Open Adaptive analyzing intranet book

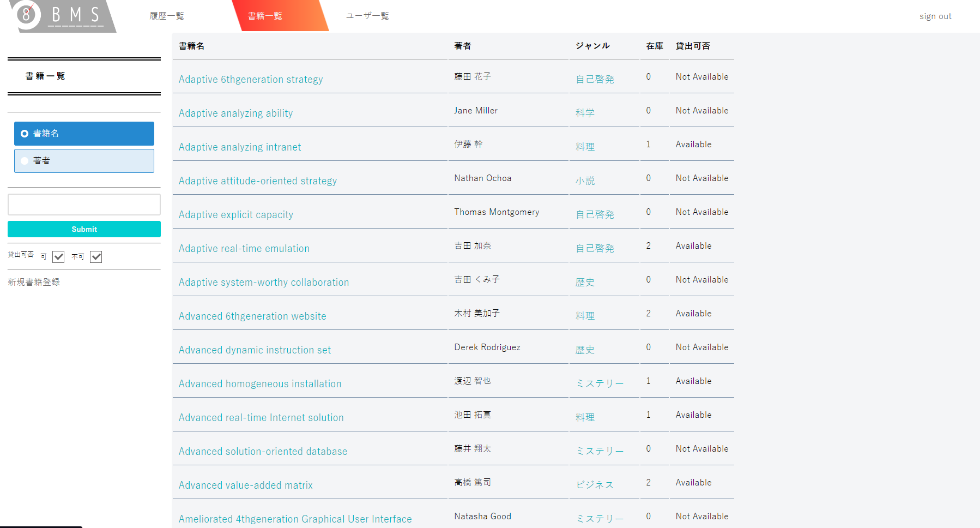click(x=240, y=147)
